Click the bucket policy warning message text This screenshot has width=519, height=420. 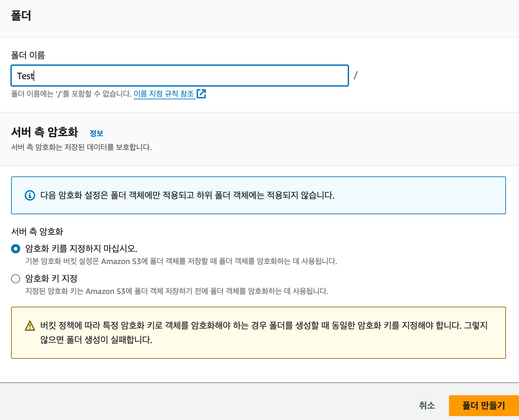click(264, 332)
